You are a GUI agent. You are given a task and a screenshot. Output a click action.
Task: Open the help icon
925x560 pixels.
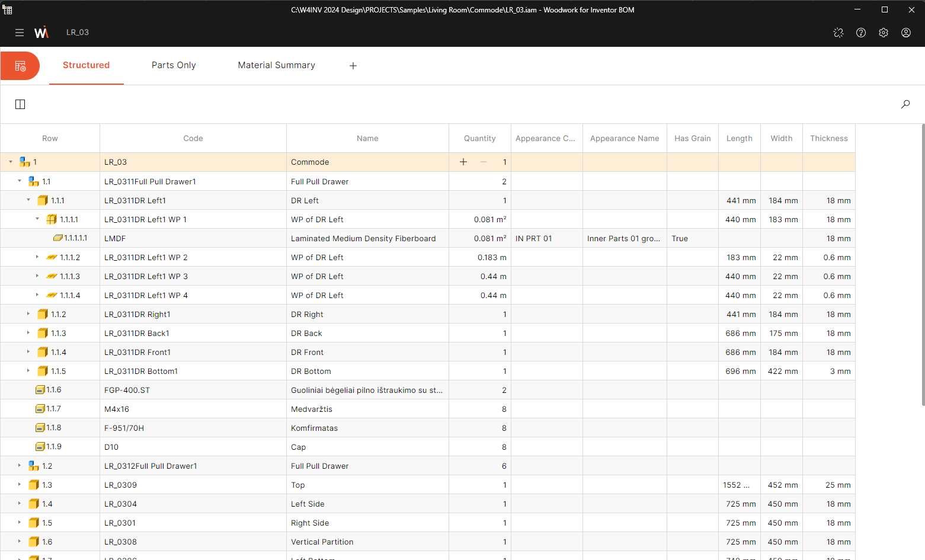(x=861, y=33)
